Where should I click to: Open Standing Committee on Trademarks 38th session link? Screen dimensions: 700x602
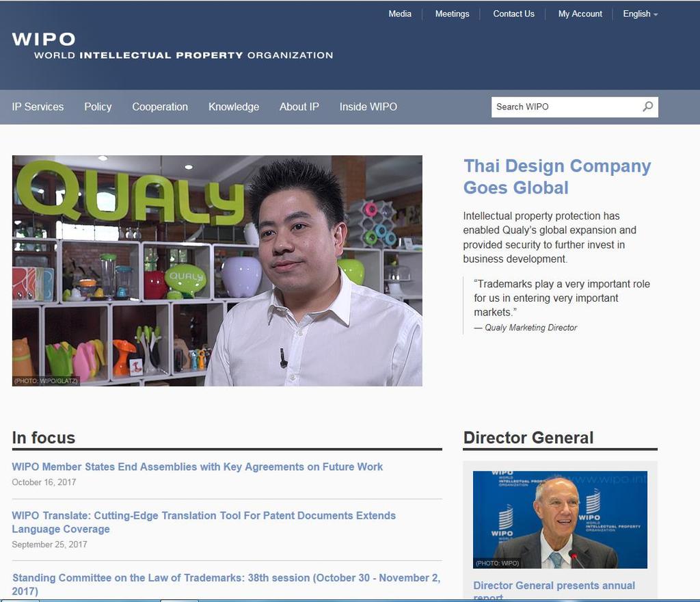pyautogui.click(x=226, y=584)
